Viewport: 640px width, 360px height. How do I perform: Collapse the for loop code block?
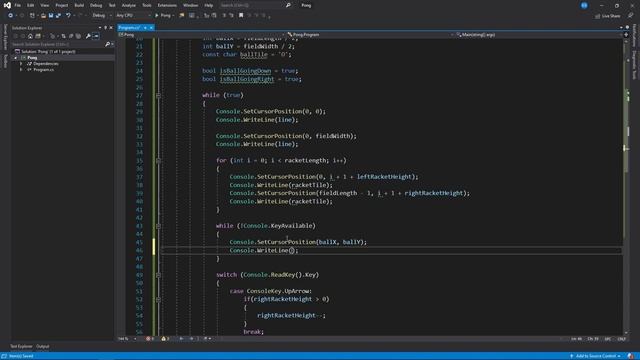coord(158,160)
